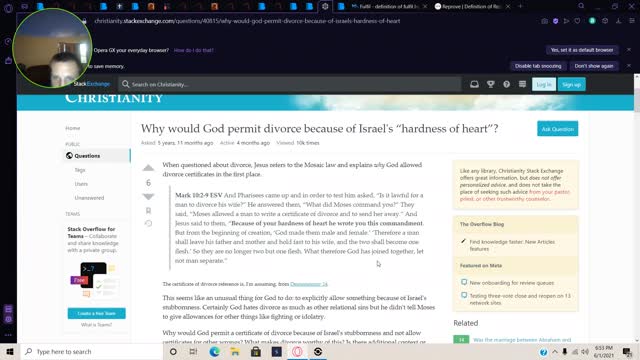Downvote the question with the down arrow
The height and width of the screenshot is (360, 640).
tap(148, 197)
